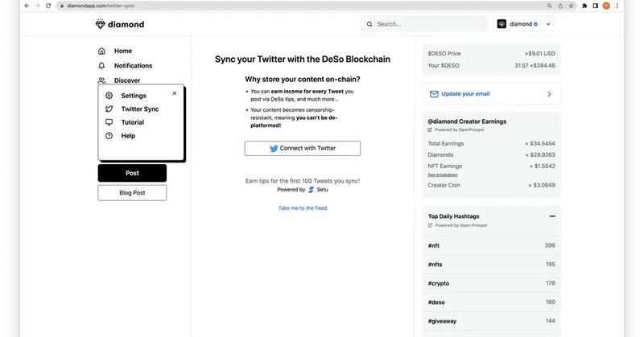Open the #giveaway hashtag row
Viewport: 644px width, 337px height.
(x=492, y=321)
